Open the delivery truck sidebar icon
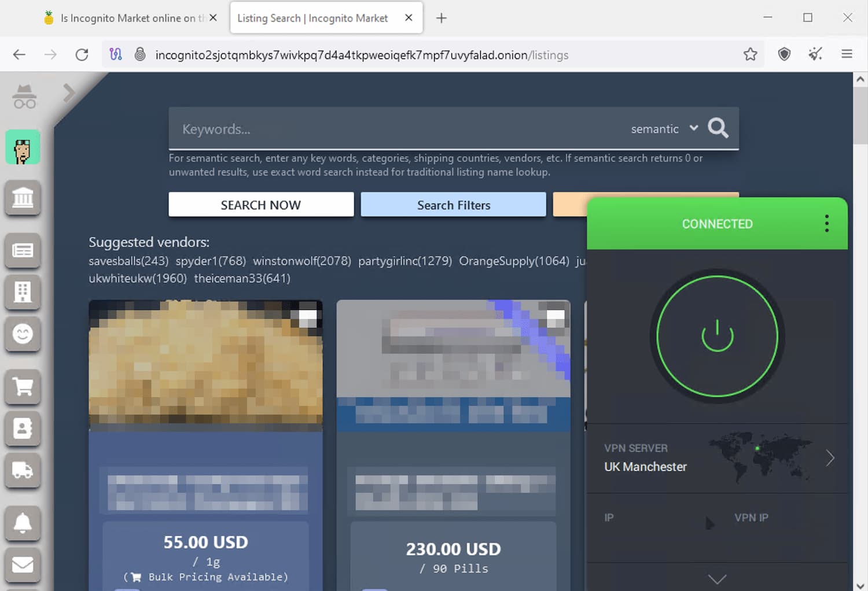The image size is (868, 591). coord(23,470)
